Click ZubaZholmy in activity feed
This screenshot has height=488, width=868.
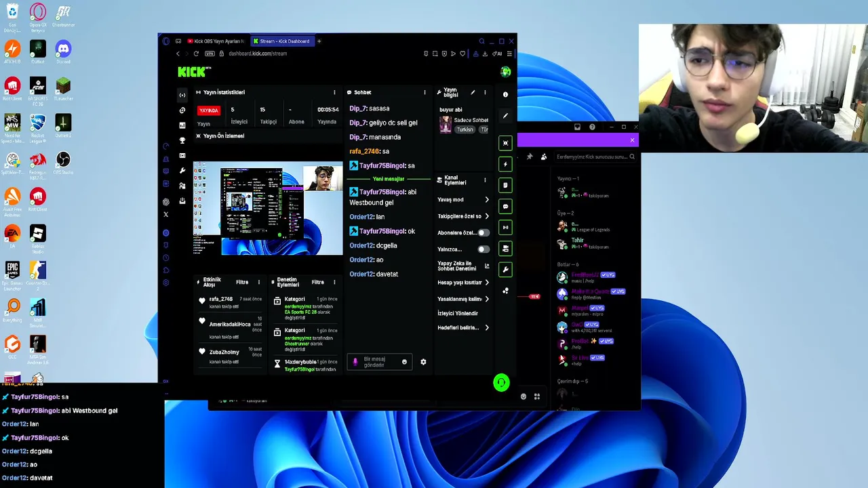tap(224, 352)
